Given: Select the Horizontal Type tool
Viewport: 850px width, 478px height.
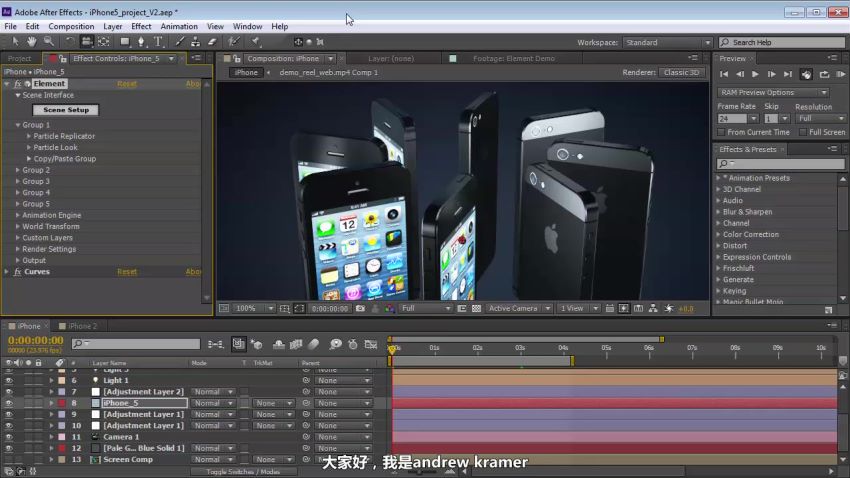Looking at the screenshot, I should 158,41.
